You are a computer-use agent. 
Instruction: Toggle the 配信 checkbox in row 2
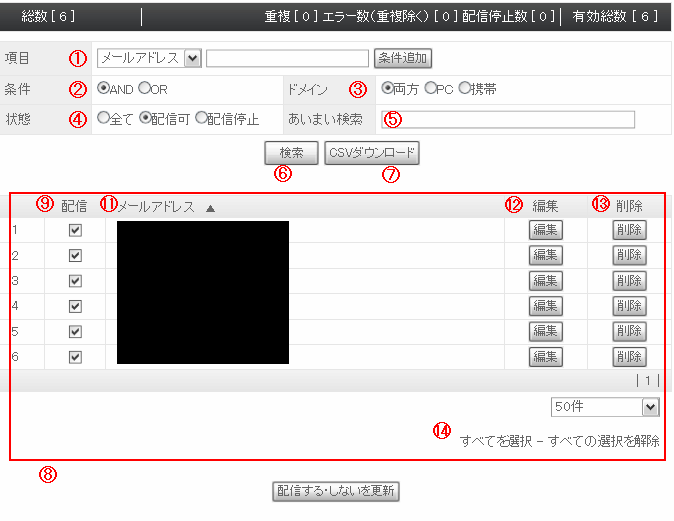(75, 255)
